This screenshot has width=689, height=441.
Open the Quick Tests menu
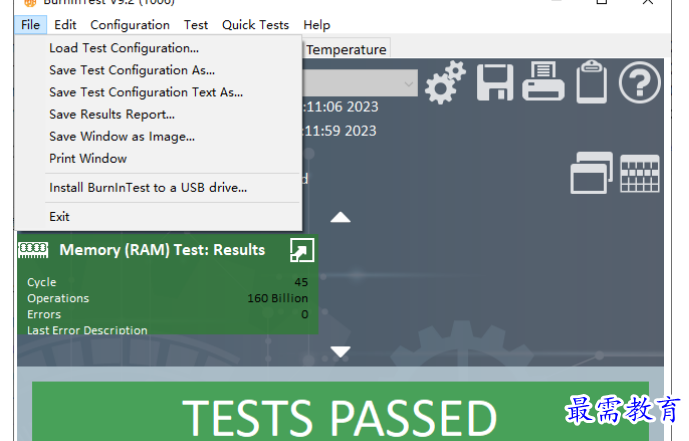point(255,25)
